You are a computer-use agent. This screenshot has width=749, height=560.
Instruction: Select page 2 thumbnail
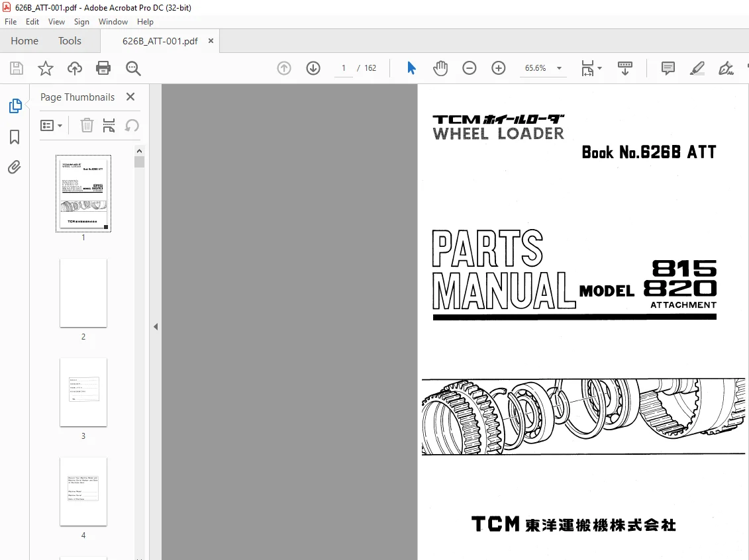tap(83, 293)
